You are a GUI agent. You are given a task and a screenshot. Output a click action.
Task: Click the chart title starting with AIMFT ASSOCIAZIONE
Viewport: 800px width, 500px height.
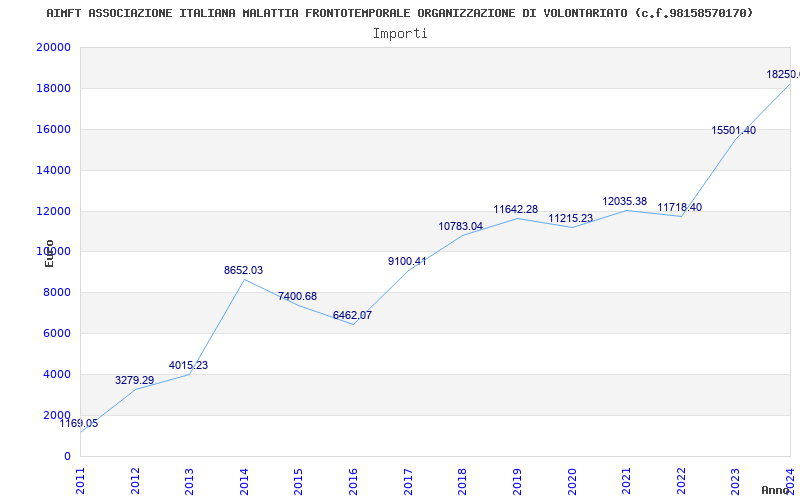tap(399, 13)
